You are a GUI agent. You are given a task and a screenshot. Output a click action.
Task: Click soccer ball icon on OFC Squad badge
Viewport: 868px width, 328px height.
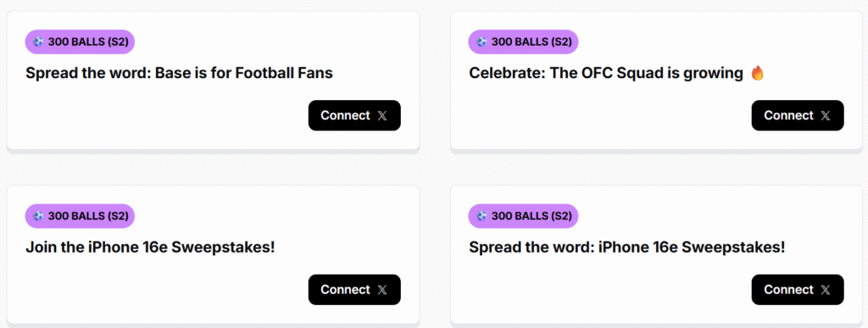pos(481,42)
